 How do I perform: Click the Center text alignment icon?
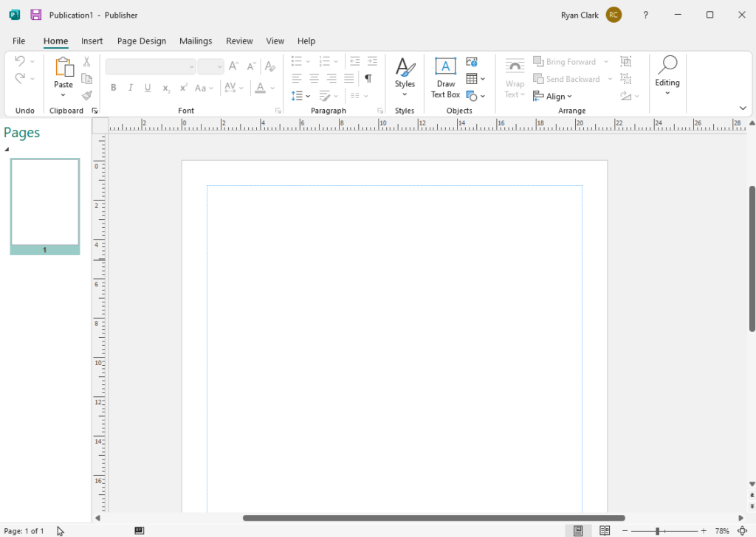tap(314, 78)
